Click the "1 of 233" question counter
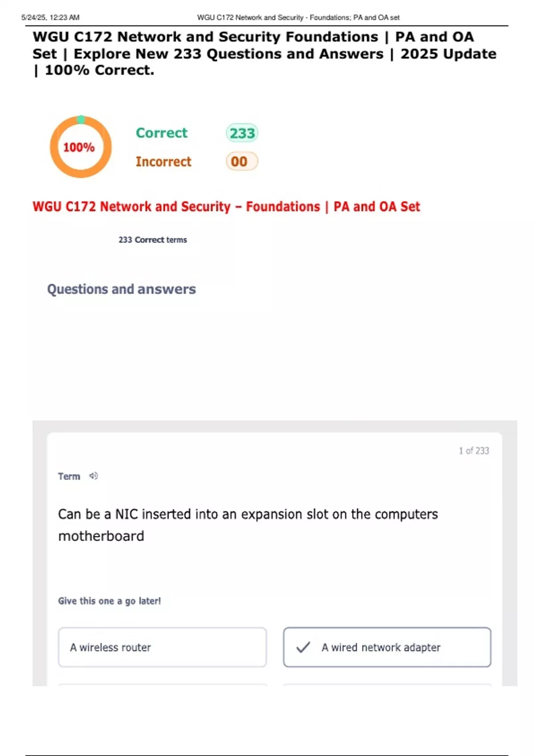The width and height of the screenshot is (534, 756). (x=474, y=451)
